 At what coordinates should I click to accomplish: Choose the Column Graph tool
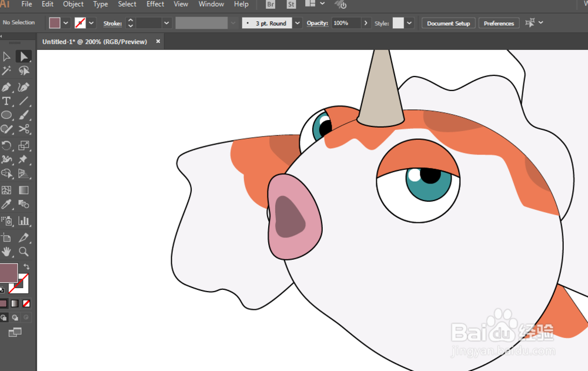pyautogui.click(x=24, y=221)
